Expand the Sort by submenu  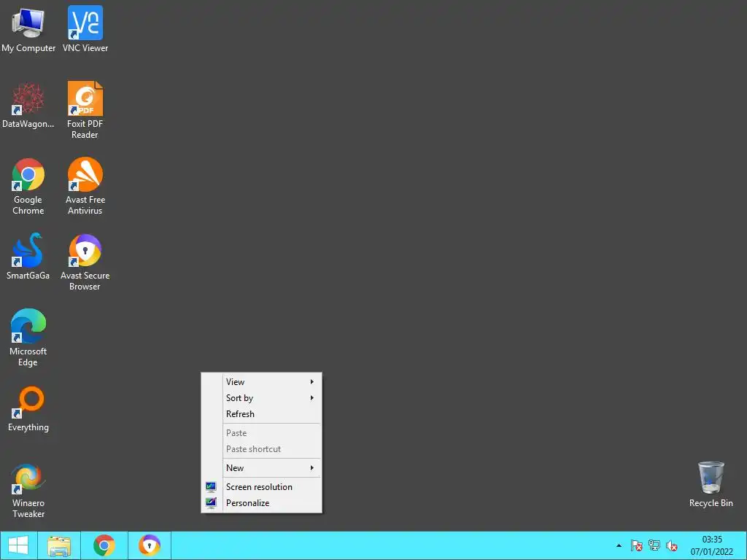click(261, 398)
